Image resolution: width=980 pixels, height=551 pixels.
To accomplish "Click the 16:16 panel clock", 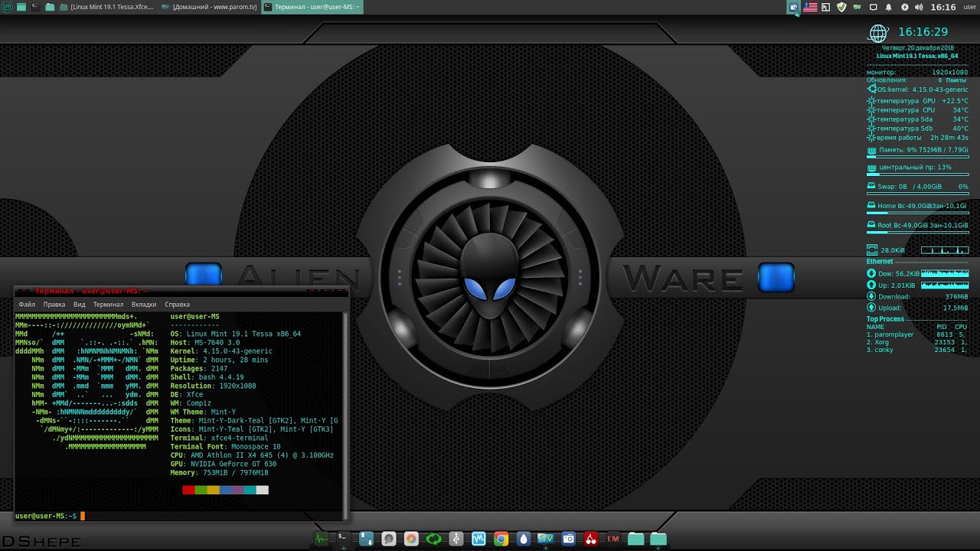I will pyautogui.click(x=943, y=7).
